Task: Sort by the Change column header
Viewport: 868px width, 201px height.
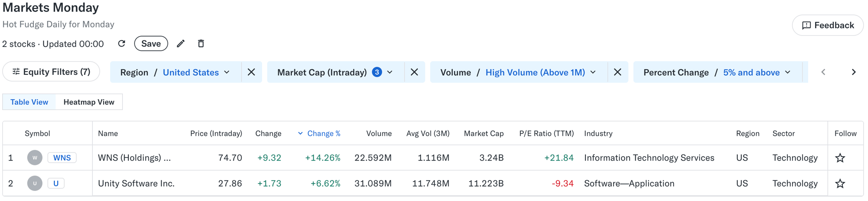Action: pos(268,134)
